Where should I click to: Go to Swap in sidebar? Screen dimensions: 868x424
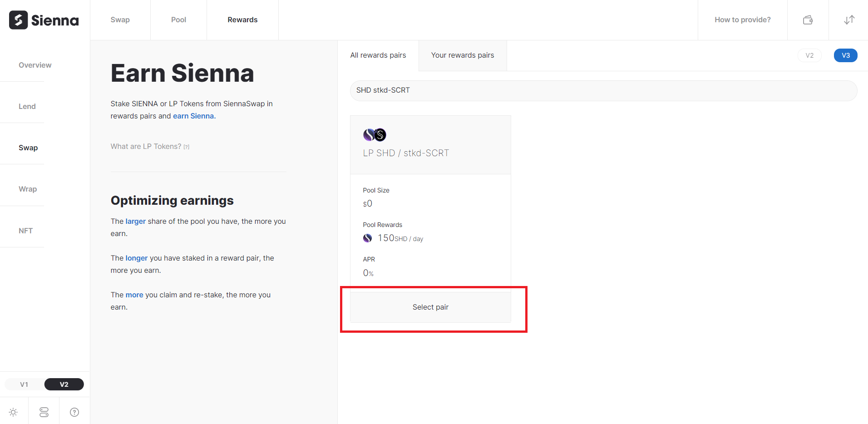coord(28,148)
